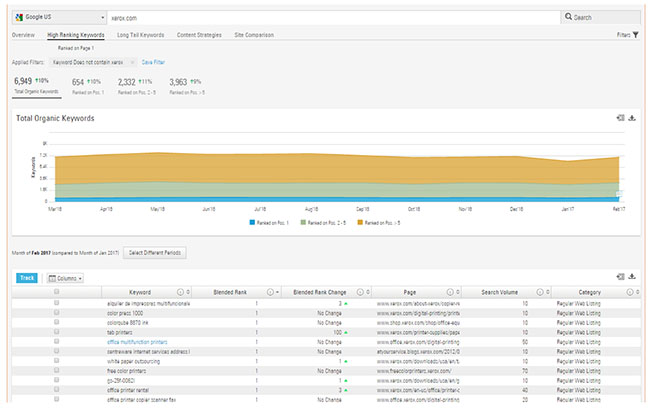
Task: Click the Save Filter link
Action: (154, 61)
